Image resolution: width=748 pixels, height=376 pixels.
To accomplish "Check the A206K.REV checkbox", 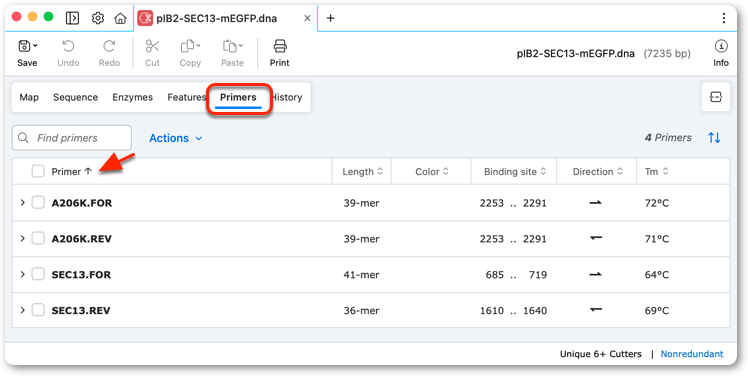I will click(x=38, y=239).
